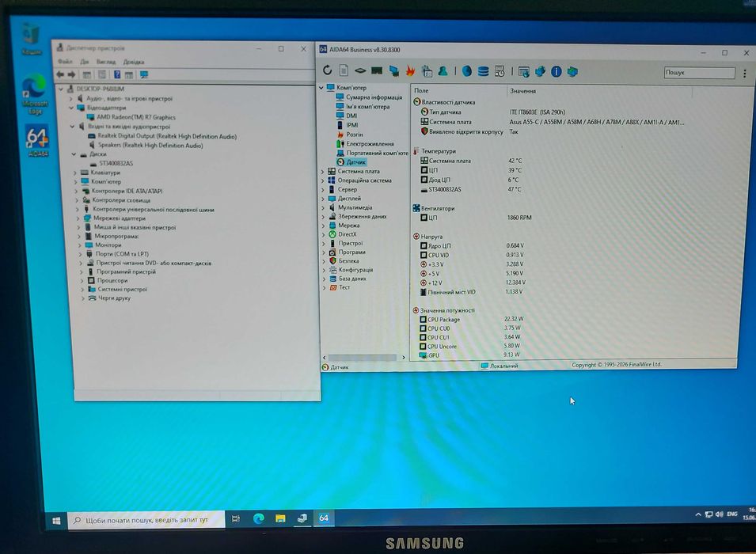Viewport: 756px width, 554px height.
Task: Open the Довідка menu in Device Manager
Action: 134,62
